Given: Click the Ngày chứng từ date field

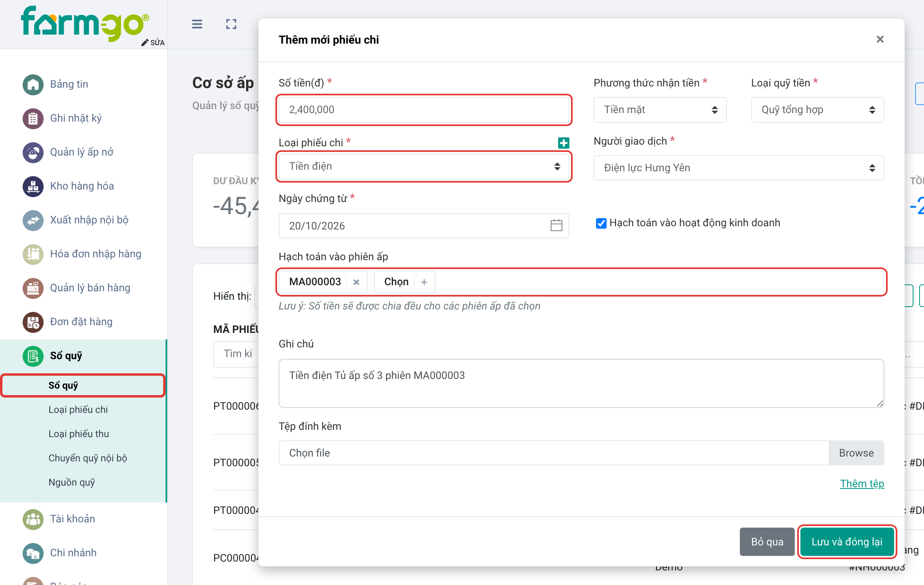Looking at the screenshot, I should pyautogui.click(x=424, y=225).
